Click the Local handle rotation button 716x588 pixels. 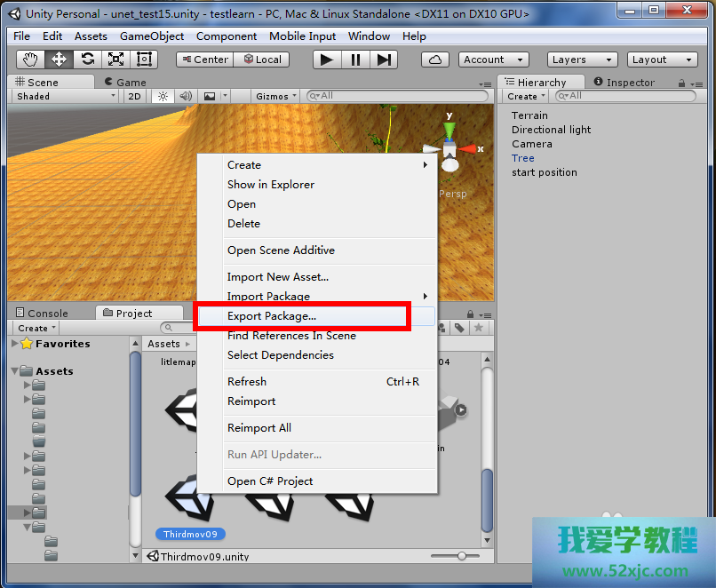(x=261, y=60)
